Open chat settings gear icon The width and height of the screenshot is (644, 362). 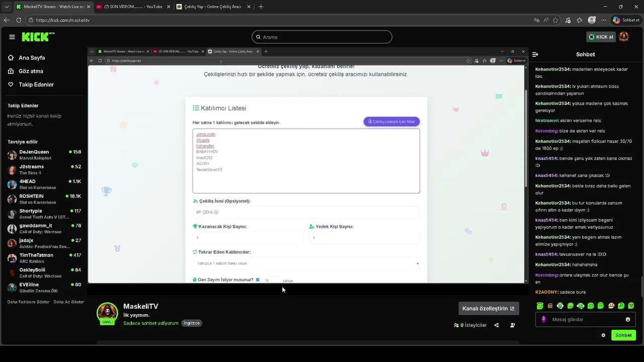tap(603, 335)
